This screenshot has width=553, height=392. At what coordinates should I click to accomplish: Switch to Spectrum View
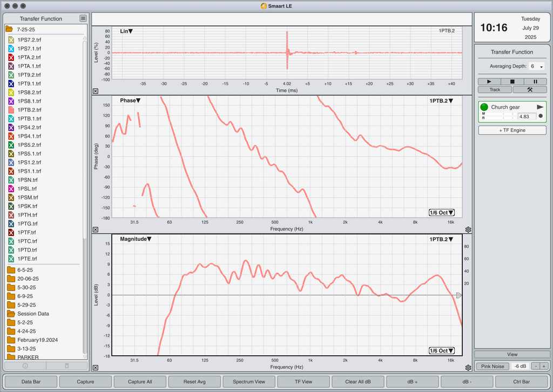click(249, 381)
